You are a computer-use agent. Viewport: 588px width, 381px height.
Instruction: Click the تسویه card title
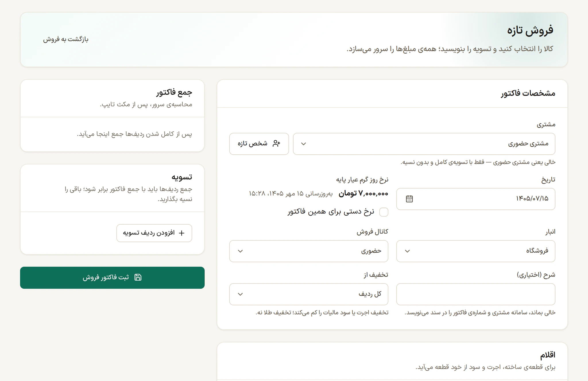(182, 177)
